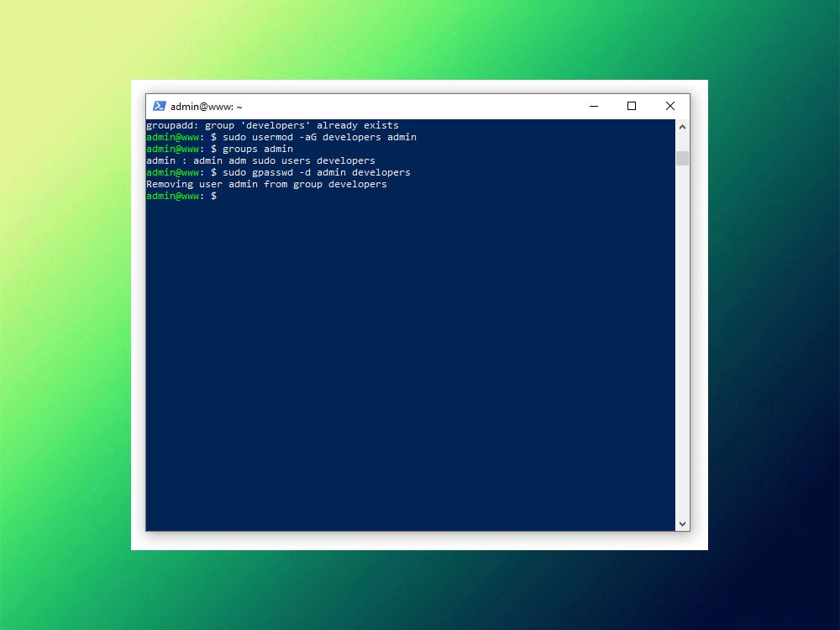
Task: Click the 'admin : admin adm sudo users developers' output
Action: click(x=260, y=160)
